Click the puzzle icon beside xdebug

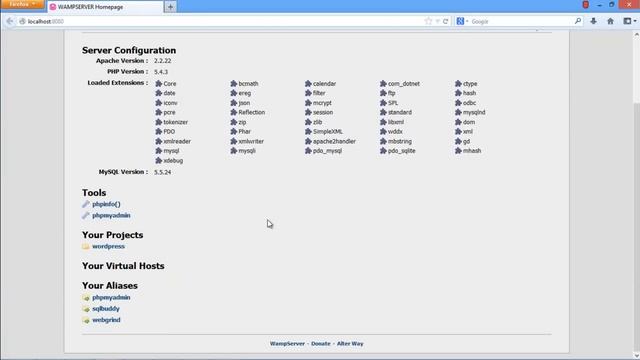pyautogui.click(x=158, y=160)
